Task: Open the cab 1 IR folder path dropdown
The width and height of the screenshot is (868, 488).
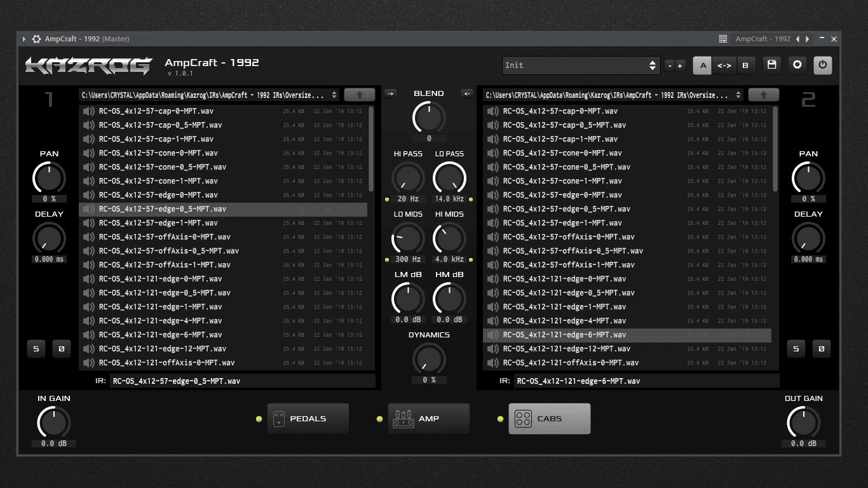Action: [x=210, y=95]
